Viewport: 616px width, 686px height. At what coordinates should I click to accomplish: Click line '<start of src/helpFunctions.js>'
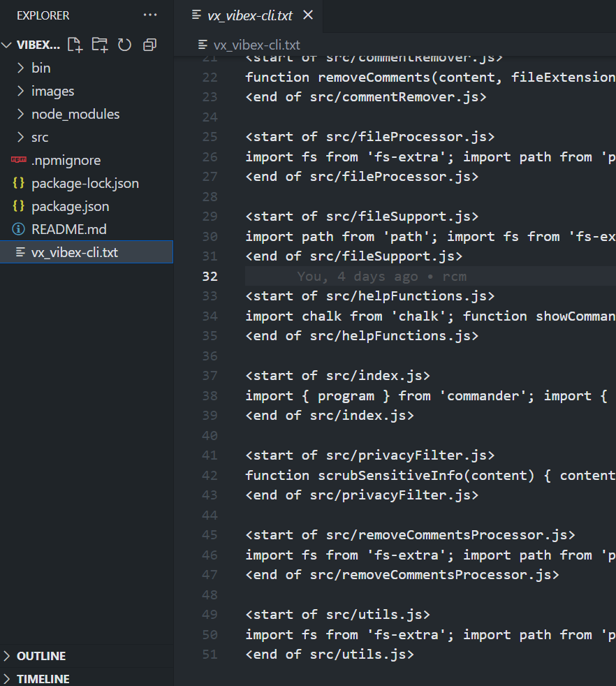point(369,295)
